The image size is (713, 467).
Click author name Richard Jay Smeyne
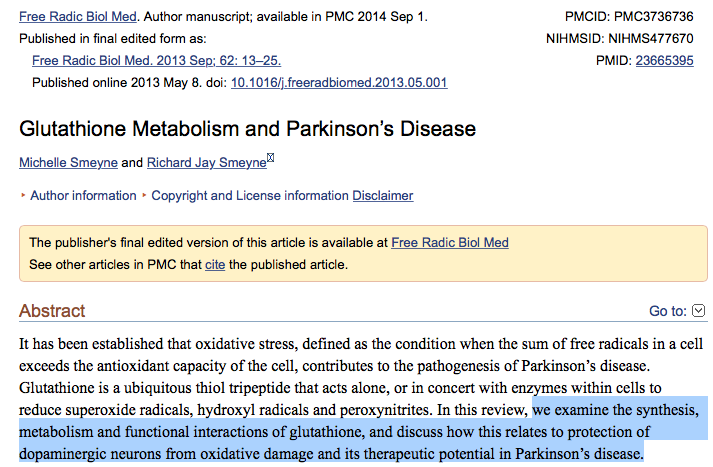[x=206, y=163]
